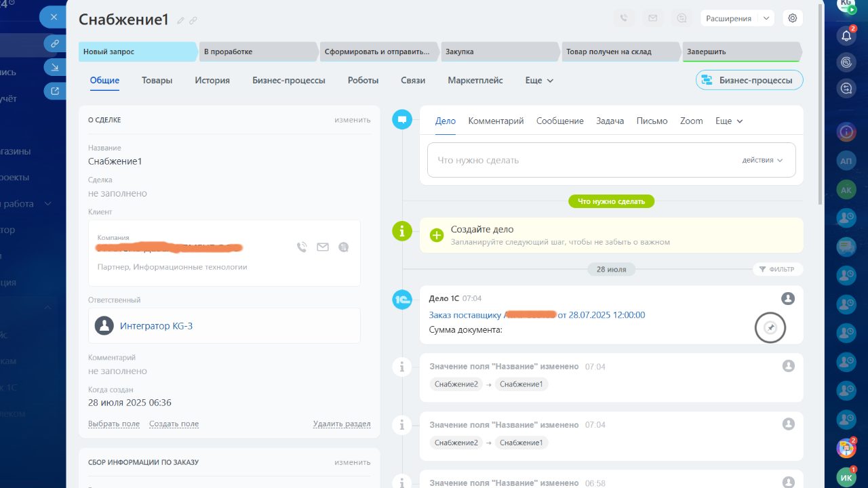Click the green plus icon beside Создайте дело
The image size is (868, 488).
point(437,235)
